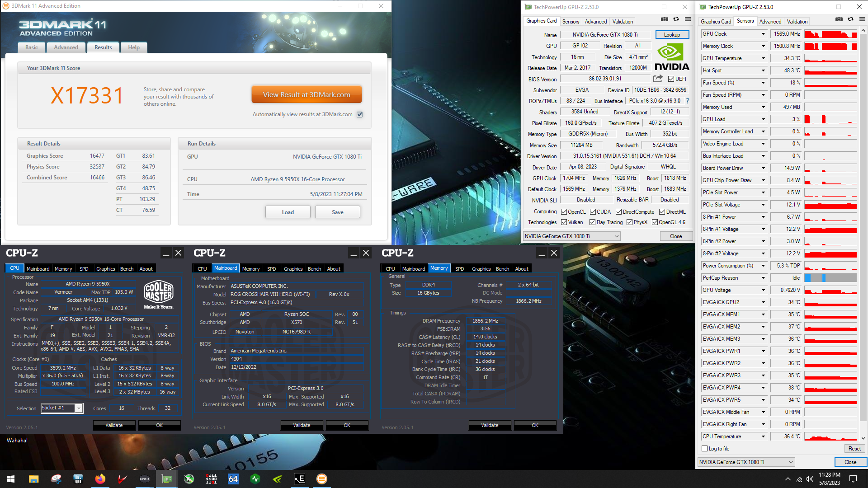Viewport: 868px width, 488px height.
Task: Enable Log to file checkbox
Action: [x=704, y=449]
